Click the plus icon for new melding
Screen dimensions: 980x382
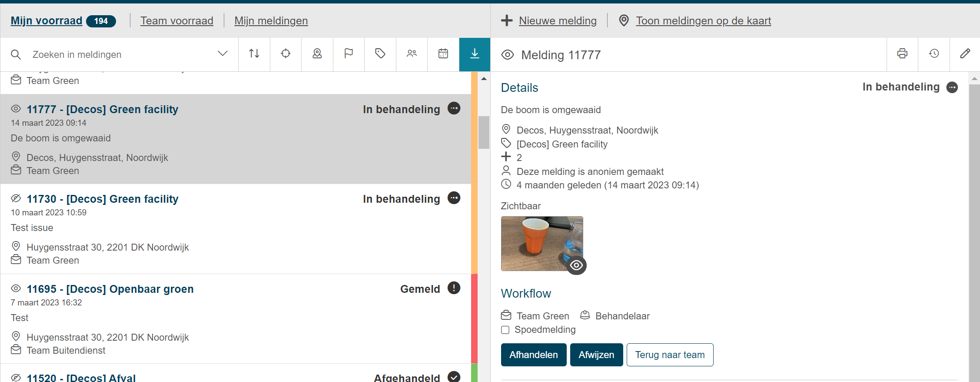click(x=507, y=20)
